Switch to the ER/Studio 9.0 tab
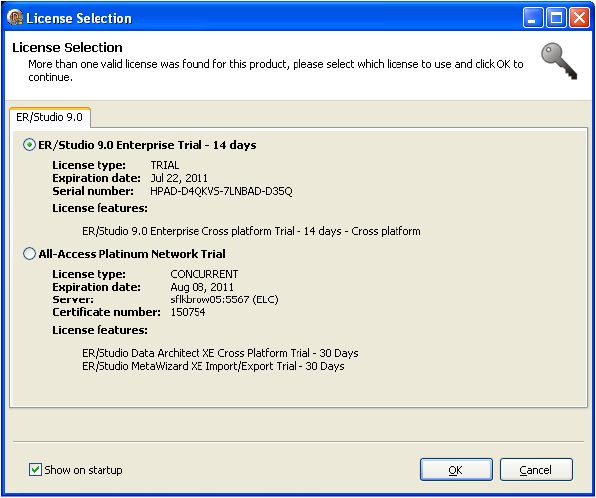The height and width of the screenshot is (498, 596). 50,117
